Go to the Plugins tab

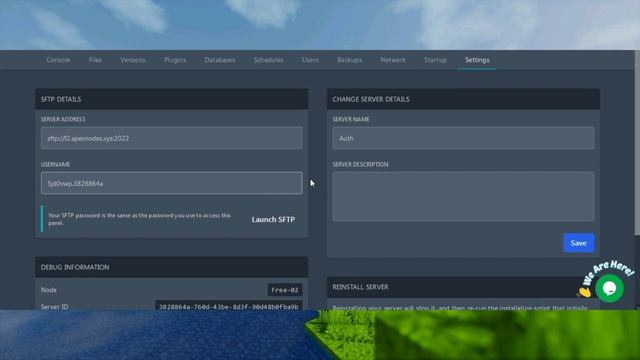click(x=175, y=60)
